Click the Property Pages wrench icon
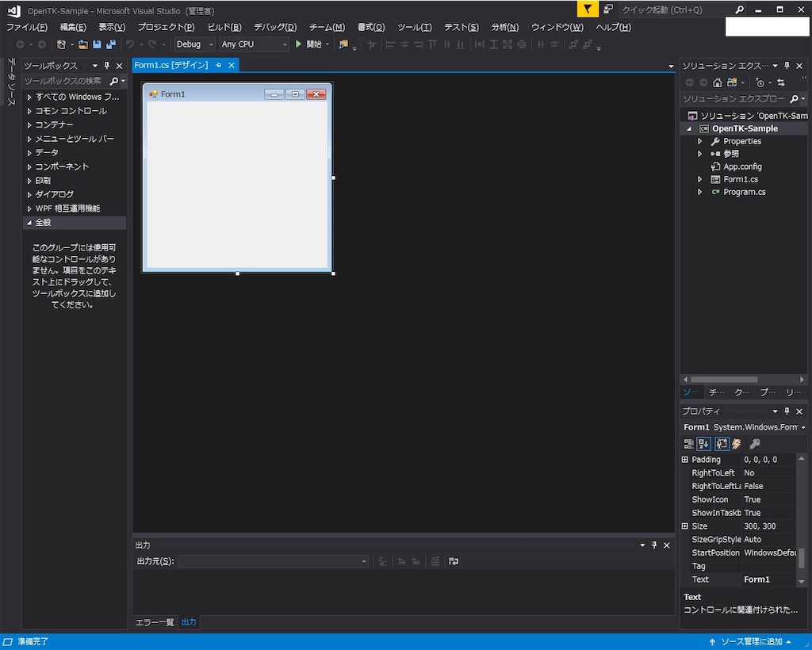812x650 pixels. tap(755, 444)
